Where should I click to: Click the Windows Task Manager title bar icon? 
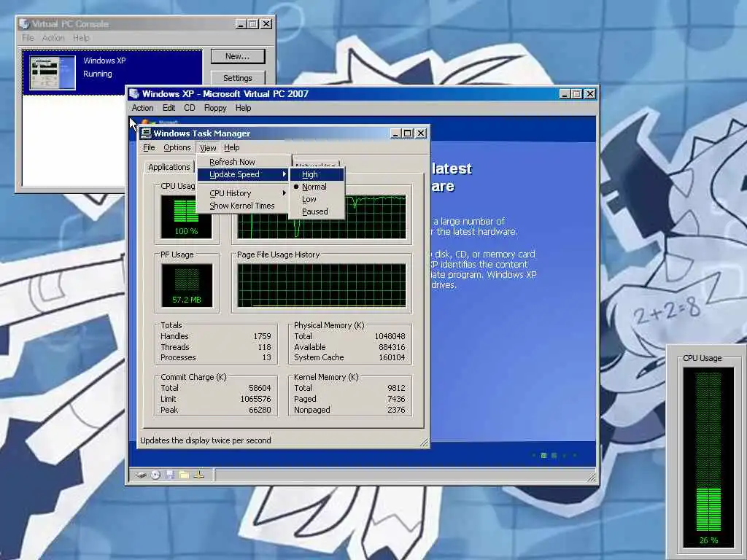[x=146, y=133]
